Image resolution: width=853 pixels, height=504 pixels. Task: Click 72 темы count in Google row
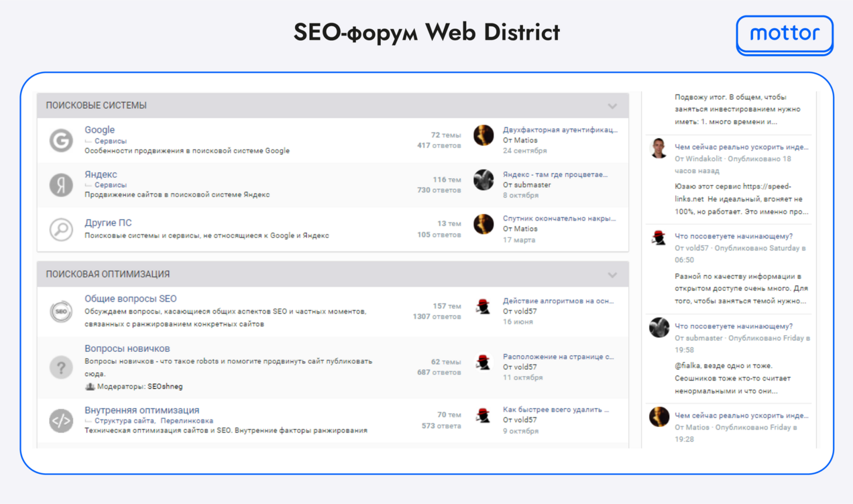click(x=446, y=135)
